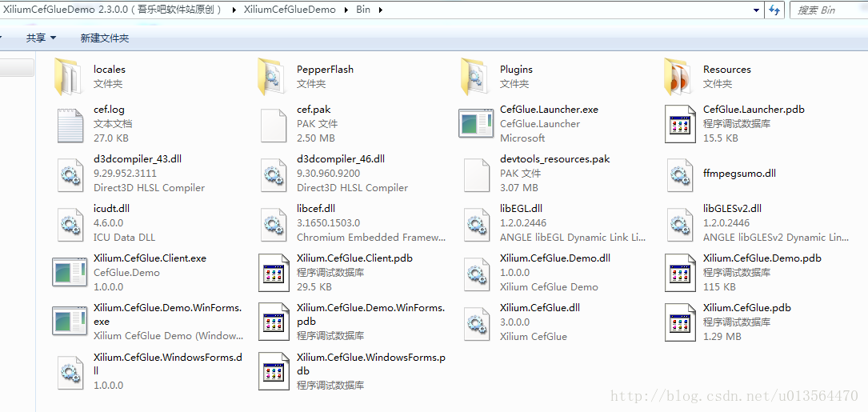Click the libGLESv2.dll file name
Image resolution: width=868 pixels, height=412 pixels.
tap(732, 208)
